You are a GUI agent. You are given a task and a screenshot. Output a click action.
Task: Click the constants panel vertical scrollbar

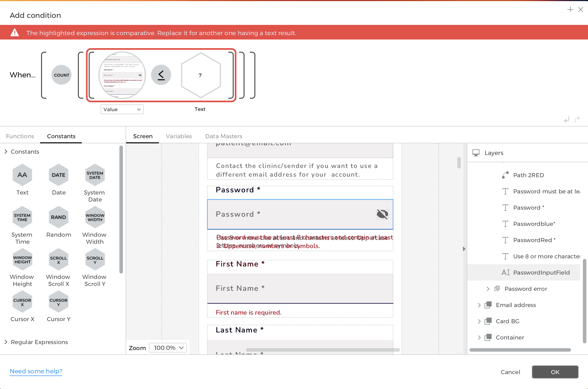click(121, 210)
